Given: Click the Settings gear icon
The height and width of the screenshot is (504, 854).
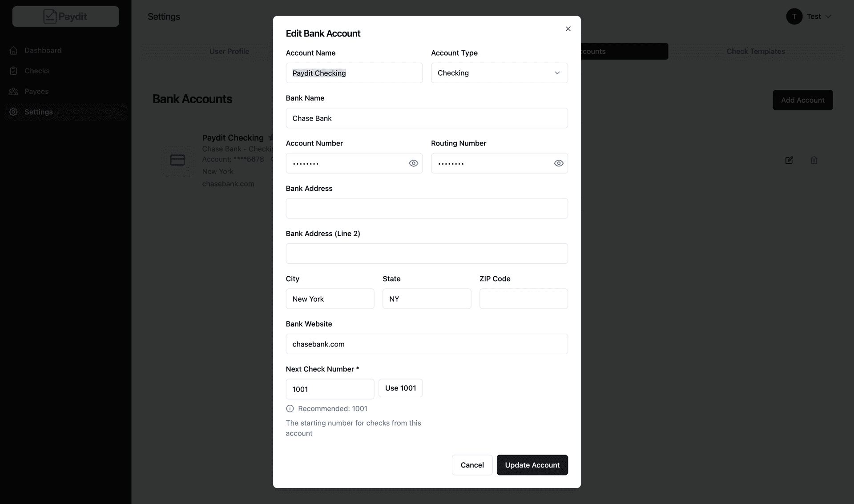Looking at the screenshot, I should click(x=13, y=112).
